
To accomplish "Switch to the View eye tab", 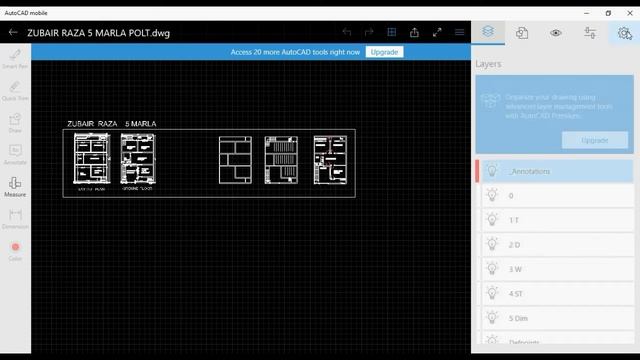I will pyautogui.click(x=556, y=33).
